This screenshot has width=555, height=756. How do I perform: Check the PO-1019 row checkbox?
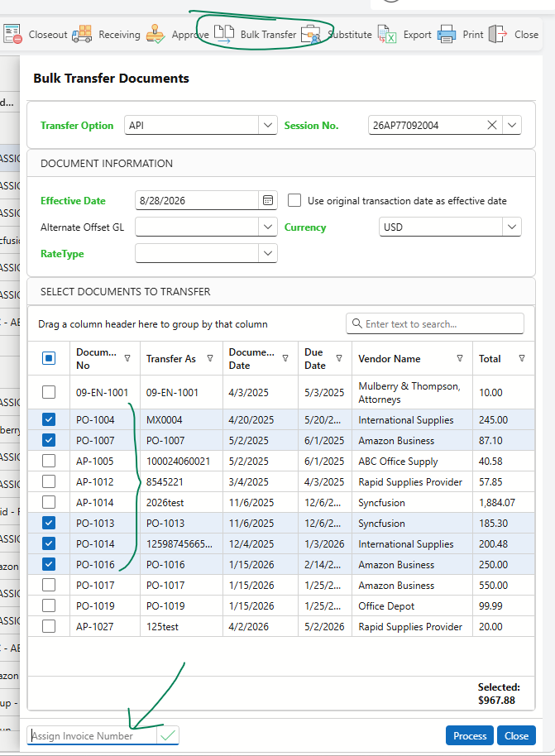(x=49, y=605)
